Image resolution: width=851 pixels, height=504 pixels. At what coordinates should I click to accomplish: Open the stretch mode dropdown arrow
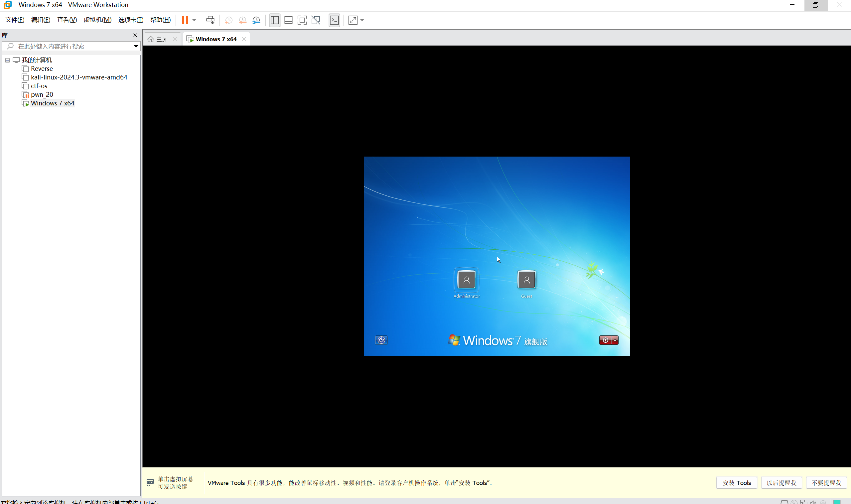pyautogui.click(x=362, y=20)
